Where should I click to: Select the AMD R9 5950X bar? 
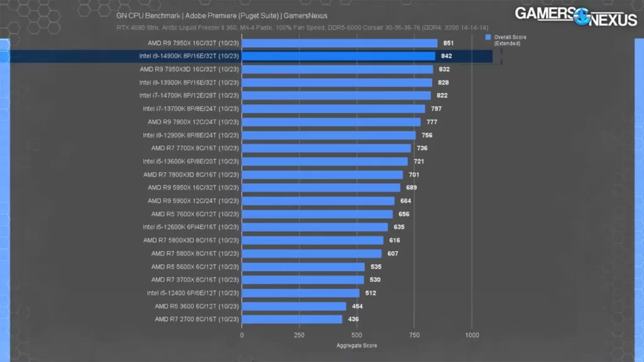[x=321, y=187]
